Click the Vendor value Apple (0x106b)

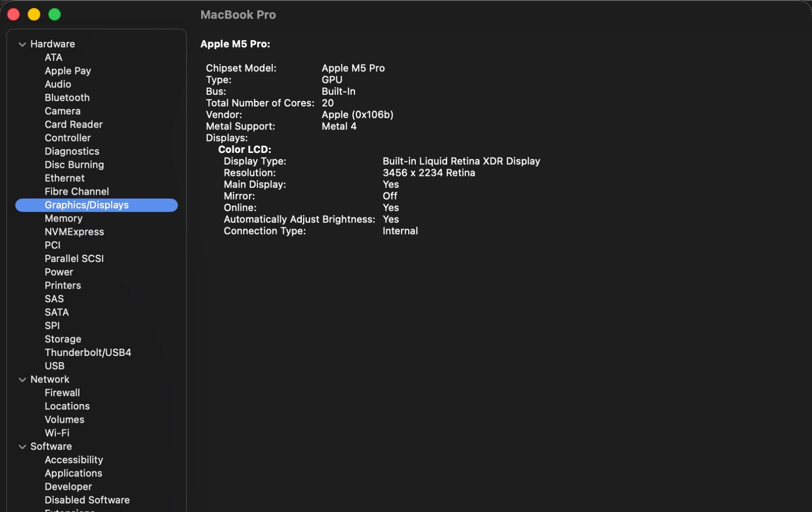(x=357, y=115)
